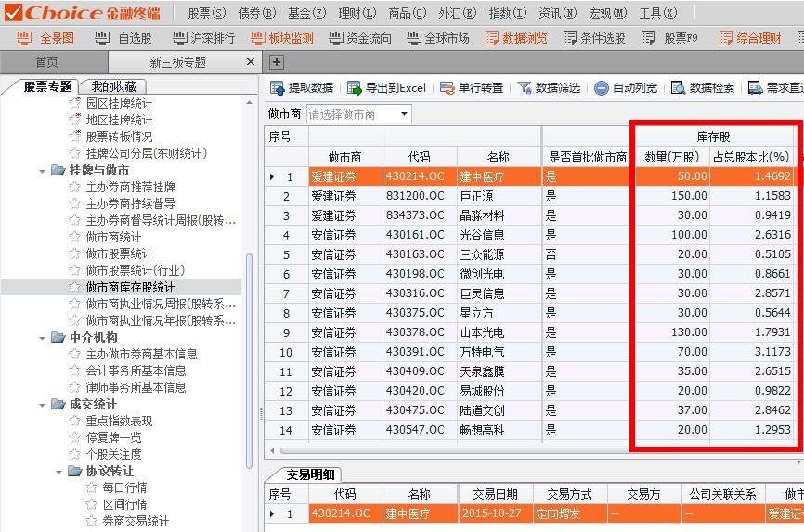Click 自动列宽 auto column width
804x532 pixels.
pos(626,87)
